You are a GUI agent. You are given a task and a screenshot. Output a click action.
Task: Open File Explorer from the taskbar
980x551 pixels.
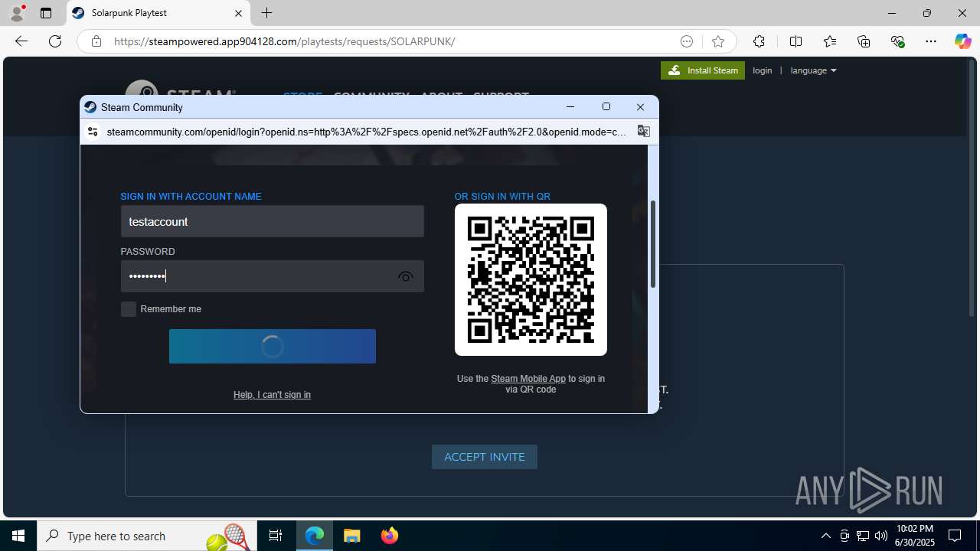point(351,536)
